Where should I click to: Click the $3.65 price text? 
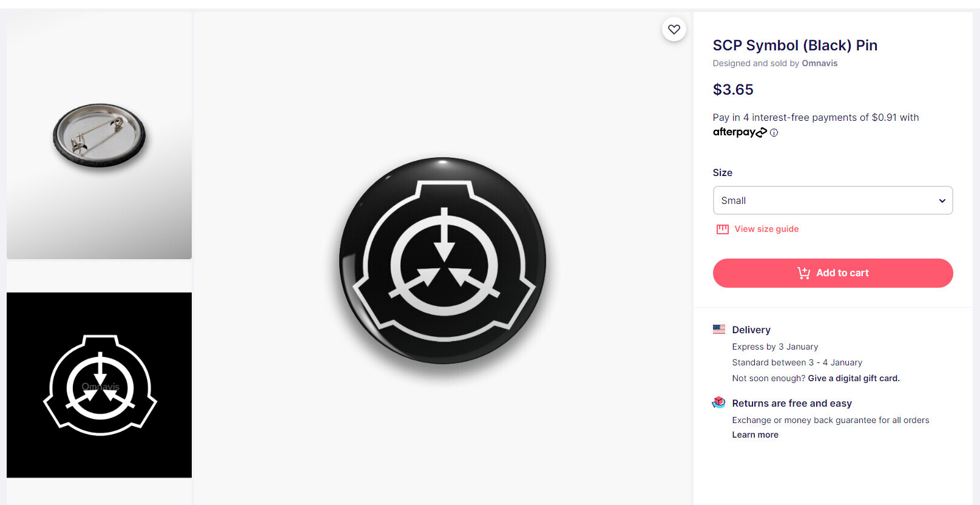pyautogui.click(x=733, y=90)
